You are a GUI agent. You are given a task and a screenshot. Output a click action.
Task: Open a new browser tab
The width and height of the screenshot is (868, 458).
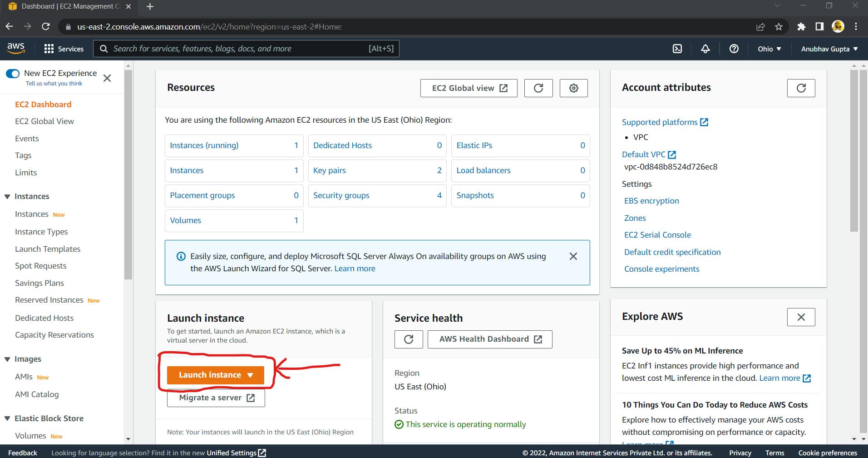click(x=150, y=6)
